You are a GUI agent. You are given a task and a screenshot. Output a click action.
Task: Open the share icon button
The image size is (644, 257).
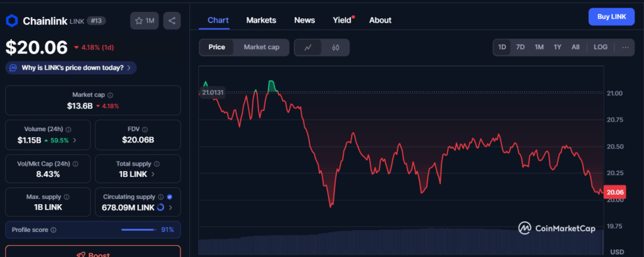coord(172,21)
